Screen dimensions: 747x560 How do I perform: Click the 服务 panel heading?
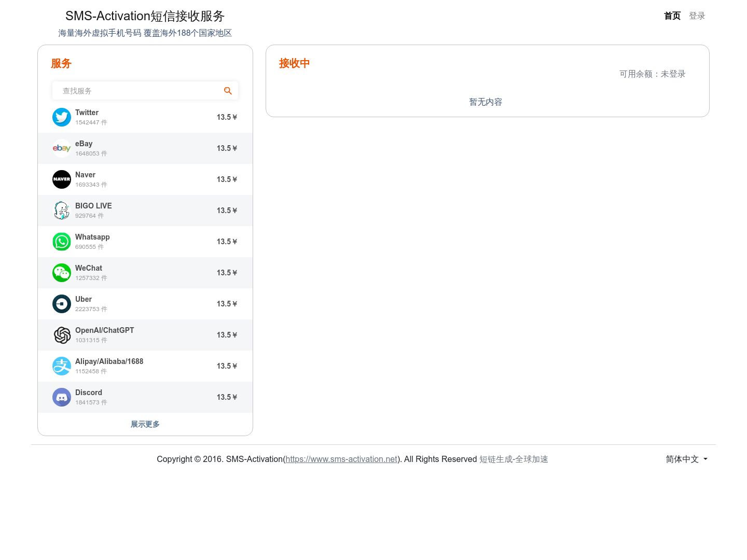(61, 64)
